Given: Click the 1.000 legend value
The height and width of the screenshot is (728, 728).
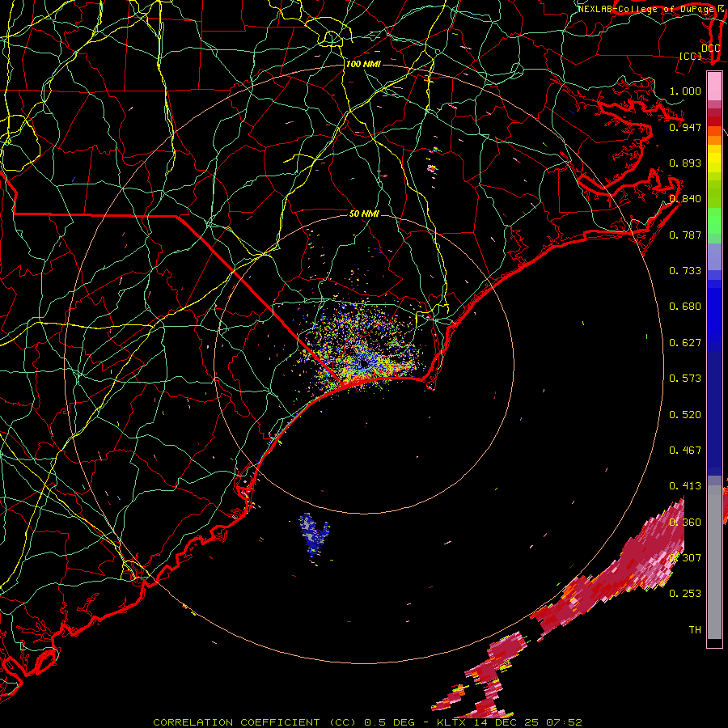Looking at the screenshot, I should [x=685, y=91].
